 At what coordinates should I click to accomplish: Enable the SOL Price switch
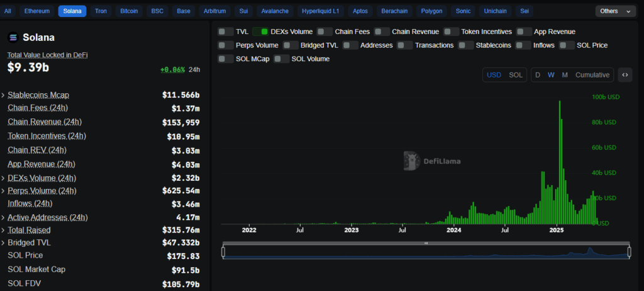[x=567, y=45]
